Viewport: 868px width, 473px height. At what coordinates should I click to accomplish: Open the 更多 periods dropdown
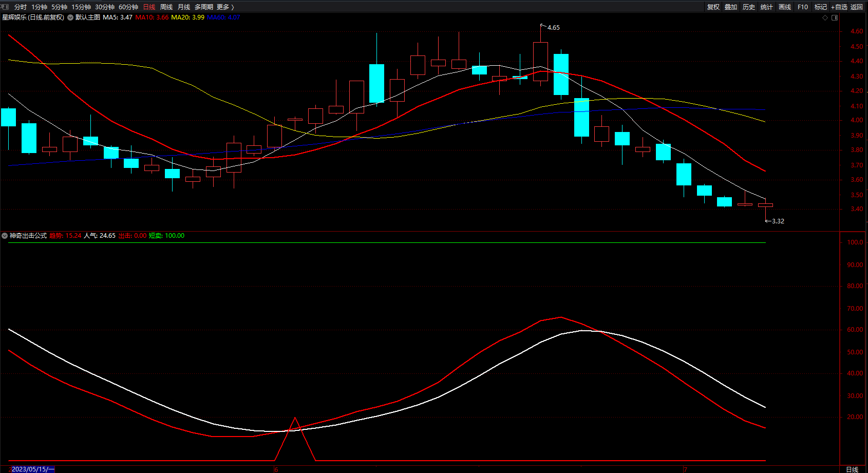[225, 7]
